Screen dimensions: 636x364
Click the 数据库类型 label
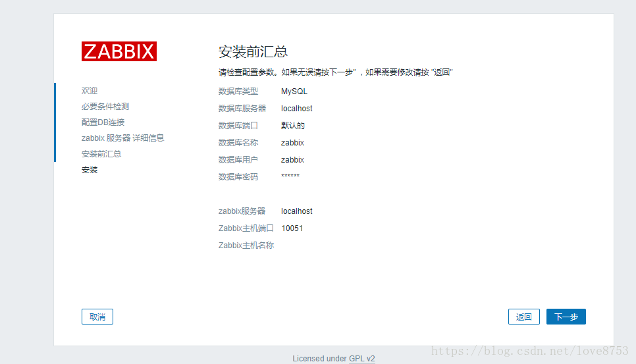point(238,91)
